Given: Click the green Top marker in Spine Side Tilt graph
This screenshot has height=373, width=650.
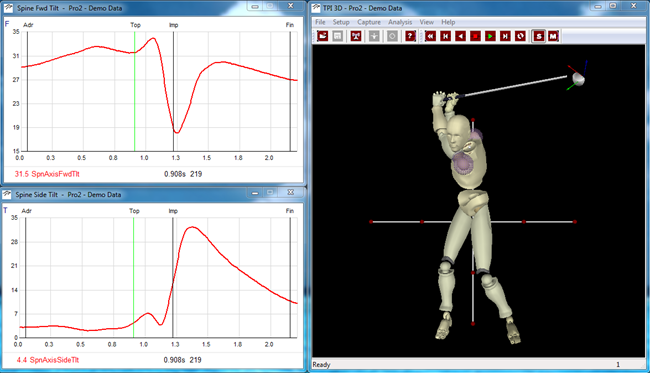Looking at the screenshot, I should click(133, 277).
